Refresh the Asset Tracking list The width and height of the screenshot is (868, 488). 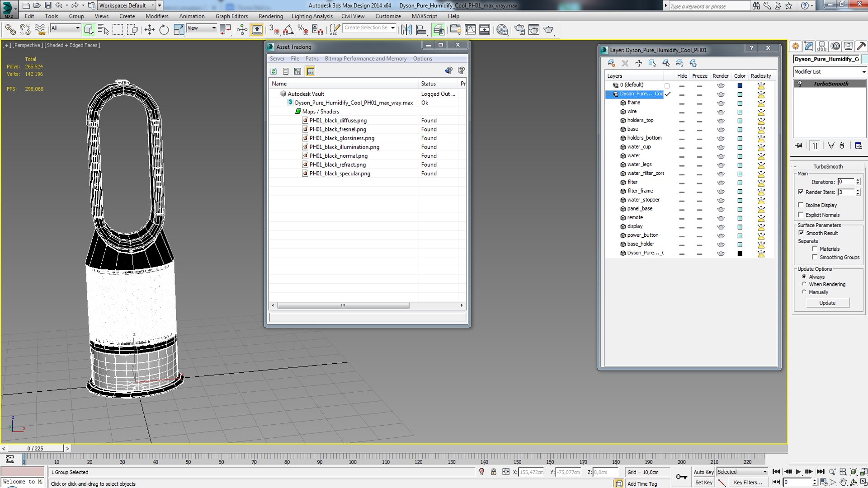pyautogui.click(x=274, y=71)
